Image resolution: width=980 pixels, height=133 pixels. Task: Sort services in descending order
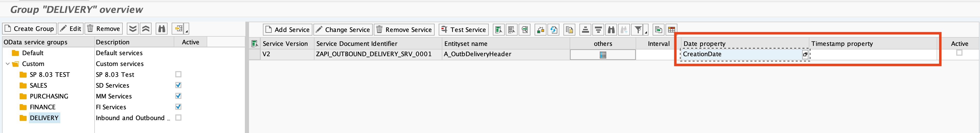click(599, 30)
